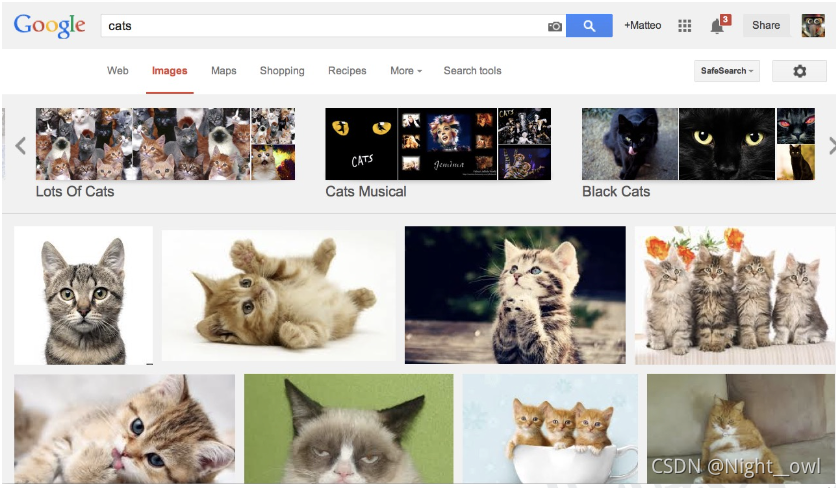This screenshot has width=836, height=488.
Task: Open Search tools
Action: coord(472,70)
